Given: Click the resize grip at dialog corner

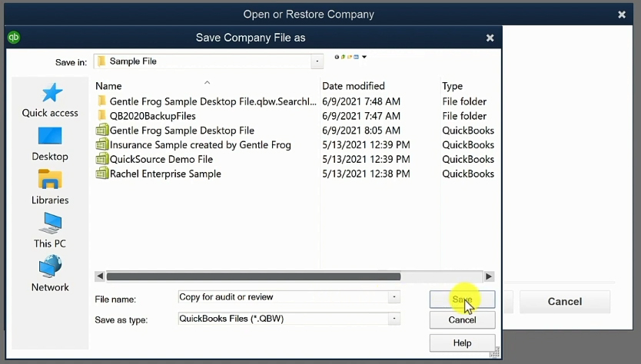Looking at the screenshot, I should (x=495, y=352).
